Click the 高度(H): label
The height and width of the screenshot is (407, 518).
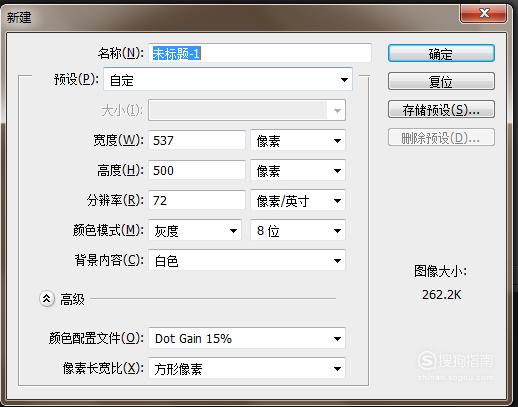coord(120,170)
